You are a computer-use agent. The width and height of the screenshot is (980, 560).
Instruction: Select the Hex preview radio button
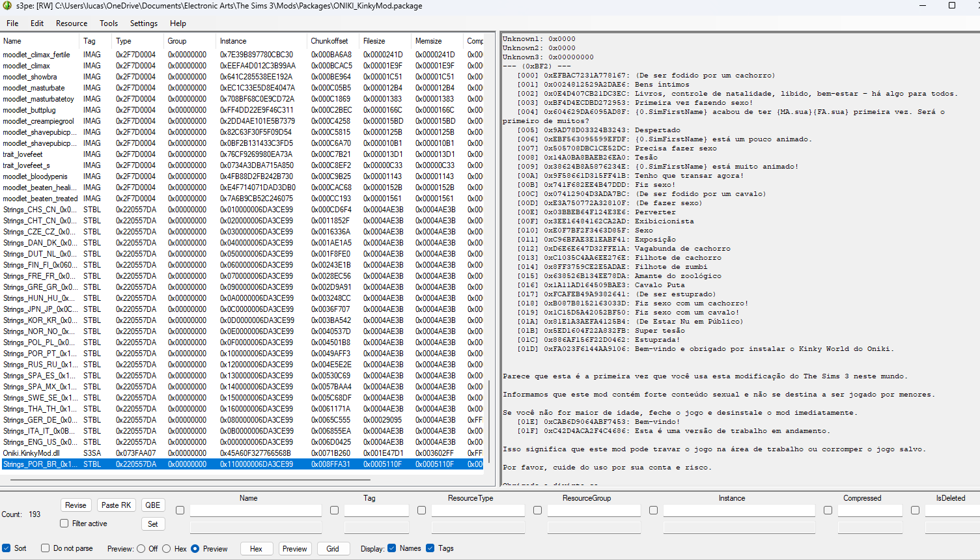[167, 549]
